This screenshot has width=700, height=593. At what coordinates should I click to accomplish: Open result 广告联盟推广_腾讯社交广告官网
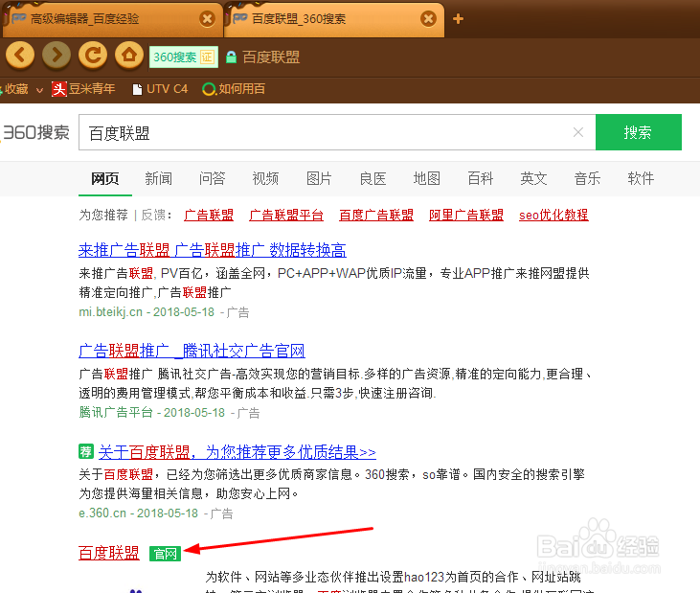point(192,351)
